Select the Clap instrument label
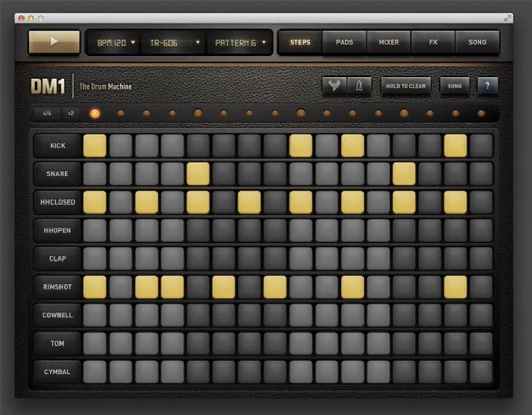The height and width of the screenshot is (415, 532). 57,258
